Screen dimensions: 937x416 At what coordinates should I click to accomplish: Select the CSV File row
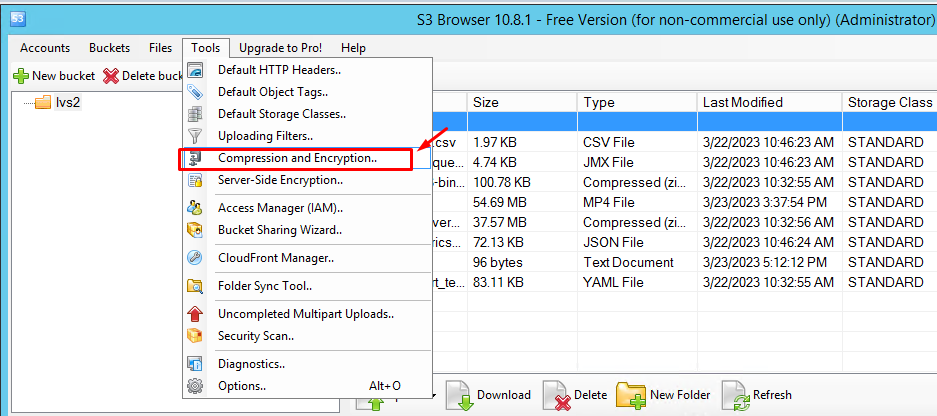[x=684, y=142]
